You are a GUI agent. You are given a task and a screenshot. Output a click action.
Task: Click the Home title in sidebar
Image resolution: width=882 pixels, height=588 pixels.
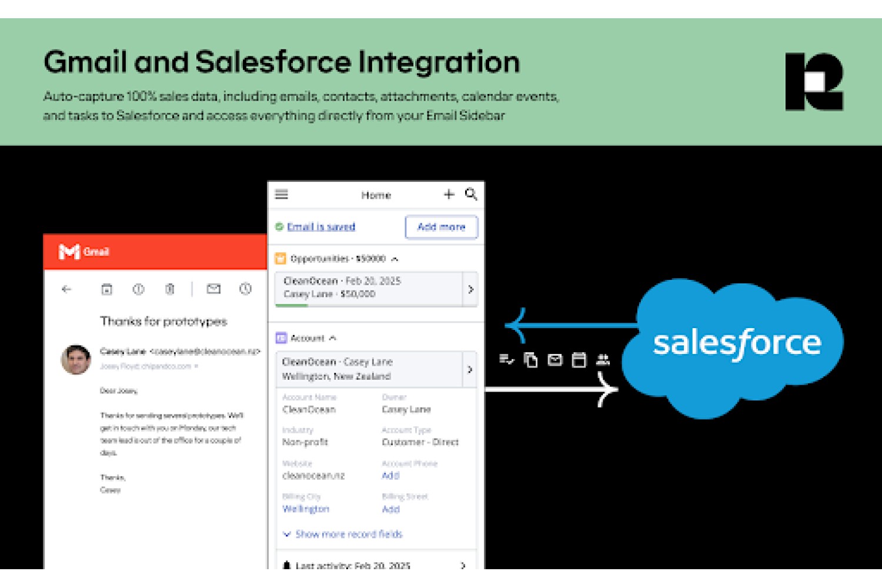(x=376, y=195)
